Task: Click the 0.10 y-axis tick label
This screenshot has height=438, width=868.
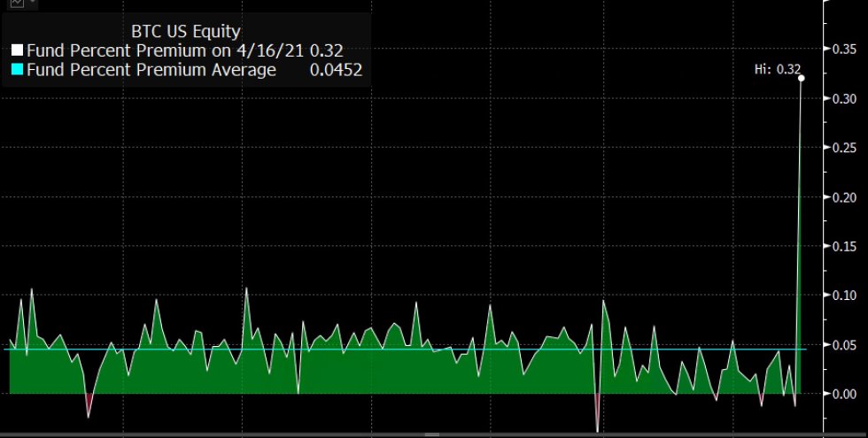Action: (843, 296)
